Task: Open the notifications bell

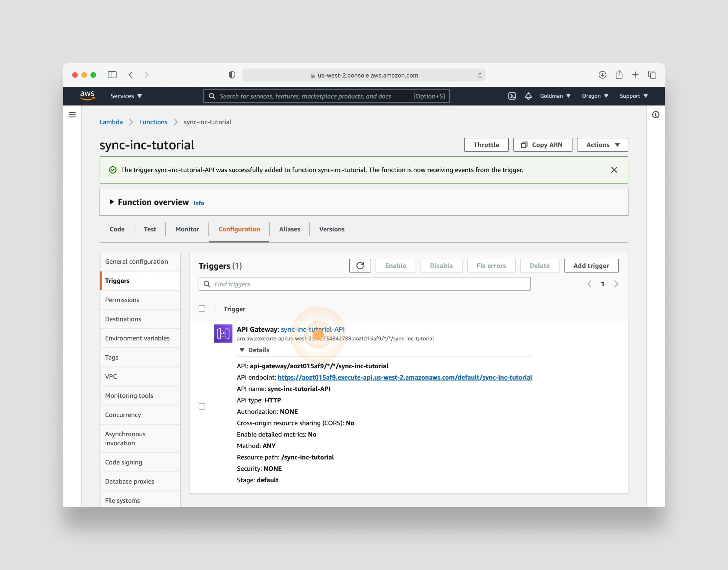Action: (x=528, y=96)
